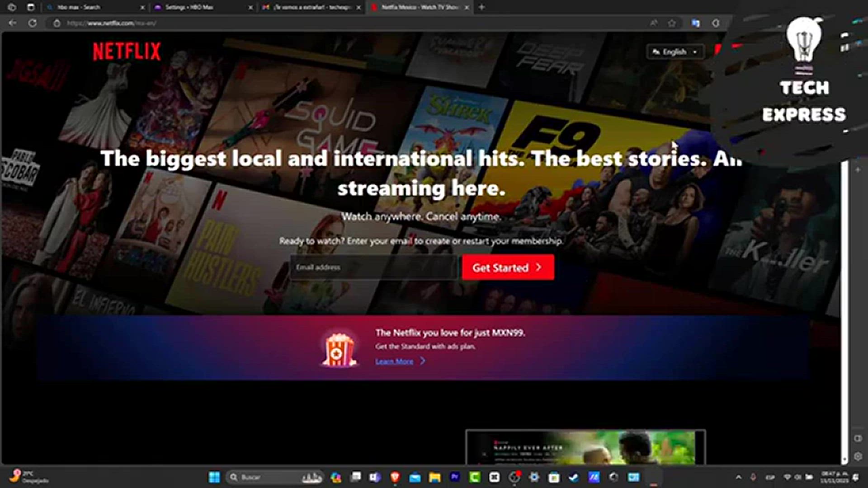868x488 pixels.
Task: Launch Steam from the taskbar
Action: [x=574, y=477]
